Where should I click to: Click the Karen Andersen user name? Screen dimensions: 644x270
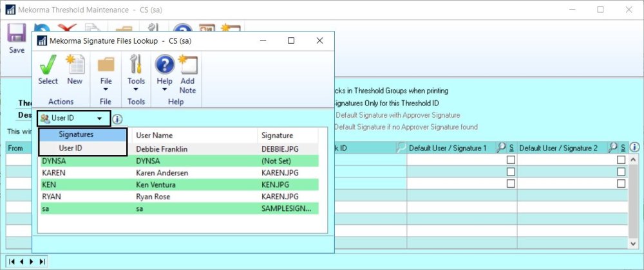click(x=162, y=173)
